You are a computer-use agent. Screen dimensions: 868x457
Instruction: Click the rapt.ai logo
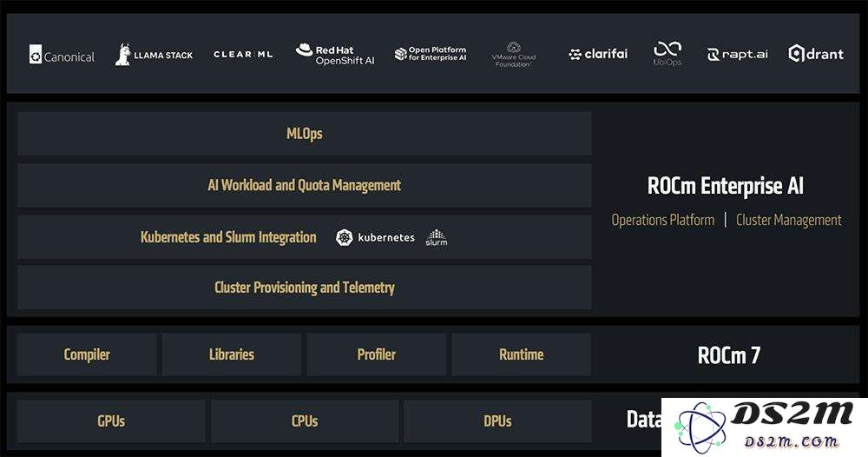point(737,54)
